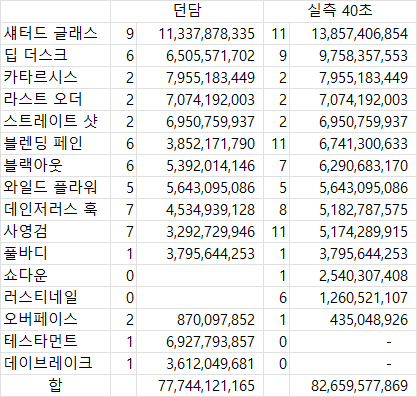417x397 pixels.
Task: Select 3,795,644,253 in the 던담 column
Action: pos(200,253)
